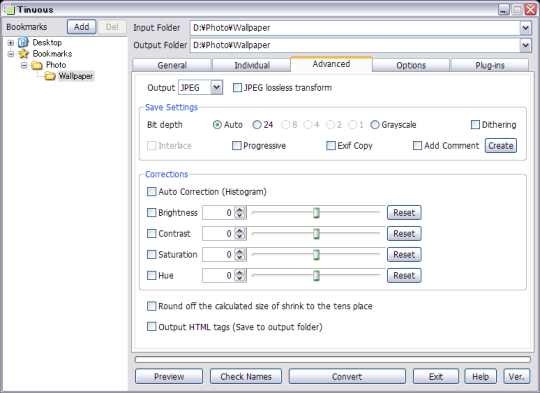Enable the Hue correction checkbox
This screenshot has width=540, height=393.
click(152, 276)
